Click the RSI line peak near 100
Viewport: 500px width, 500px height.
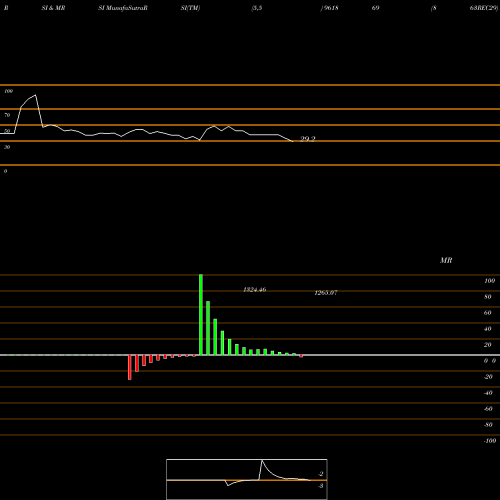pyautogui.click(x=35, y=95)
